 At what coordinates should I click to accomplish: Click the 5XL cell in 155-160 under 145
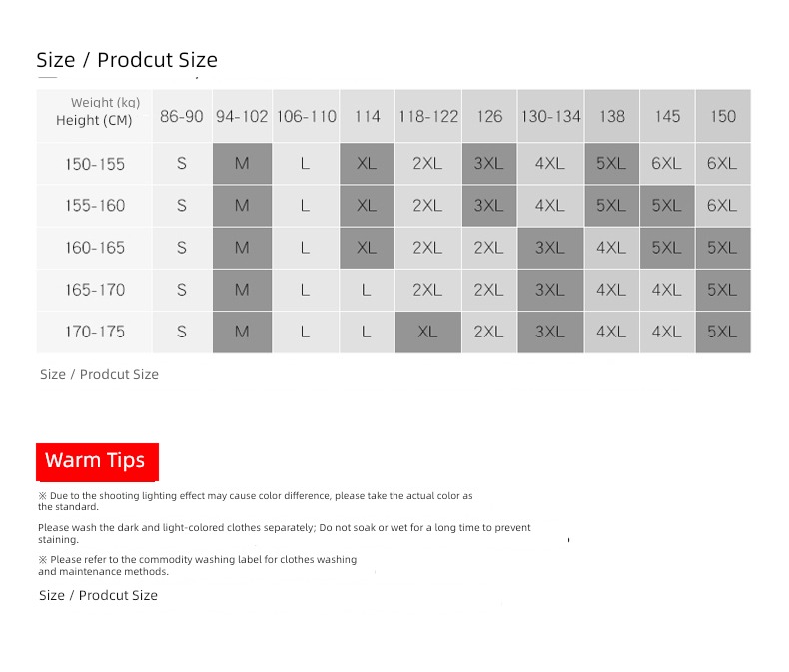[667, 206]
